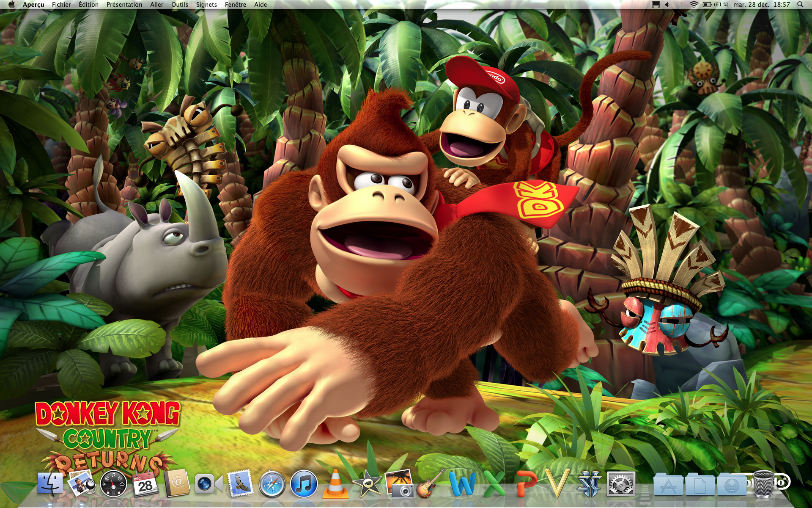Open Microsoft PowerPoint from the dock

pos(526,484)
